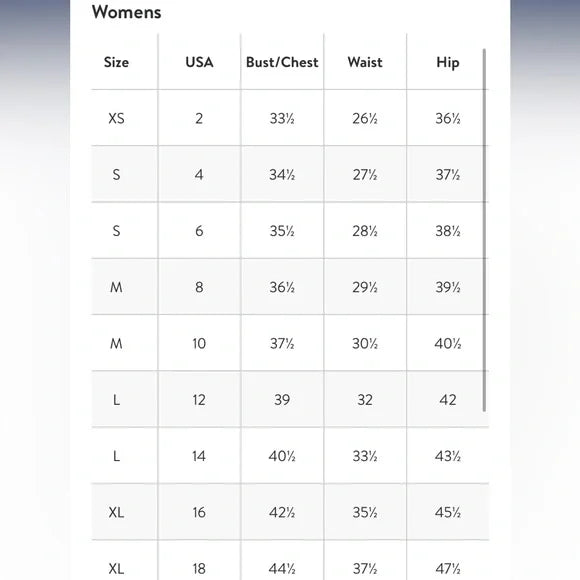
Task: Click the Bust/Chest column header
Action: (282, 62)
